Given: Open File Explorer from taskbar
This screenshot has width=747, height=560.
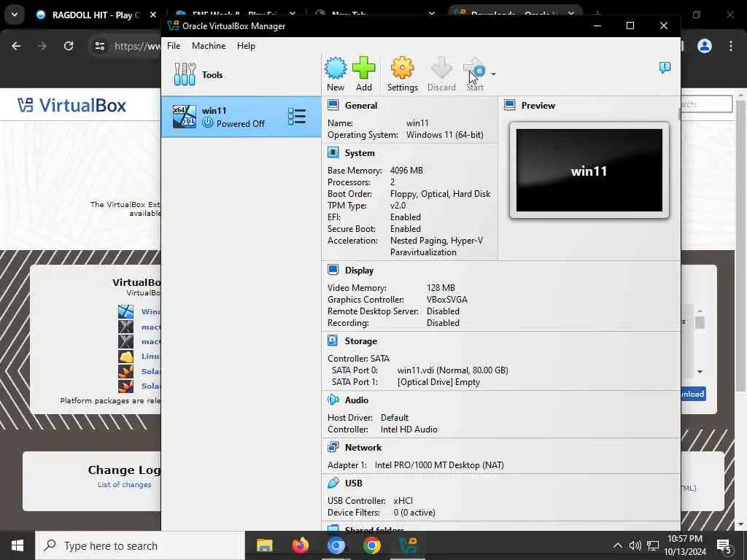Looking at the screenshot, I should point(264,545).
